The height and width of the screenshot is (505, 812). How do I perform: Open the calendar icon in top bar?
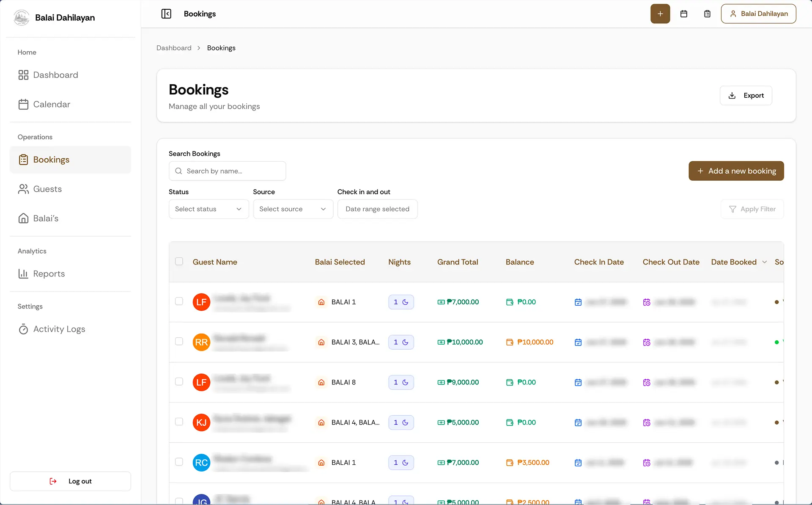click(x=684, y=14)
